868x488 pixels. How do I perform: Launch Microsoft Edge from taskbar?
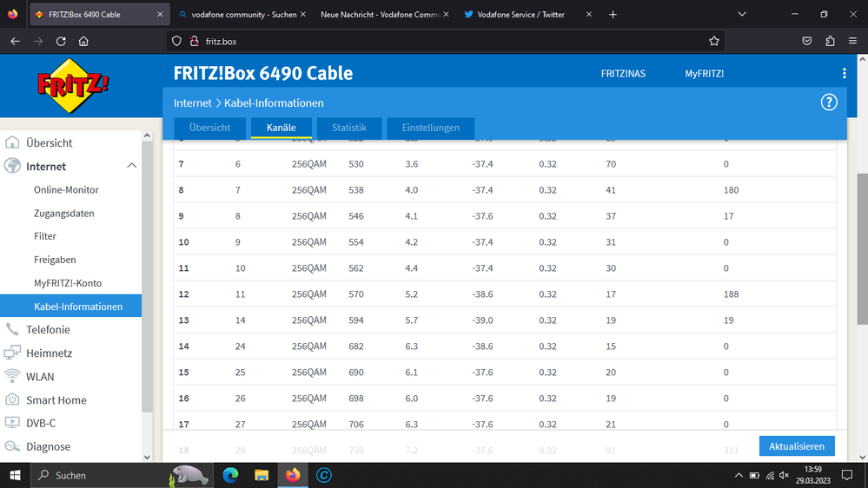(x=230, y=475)
